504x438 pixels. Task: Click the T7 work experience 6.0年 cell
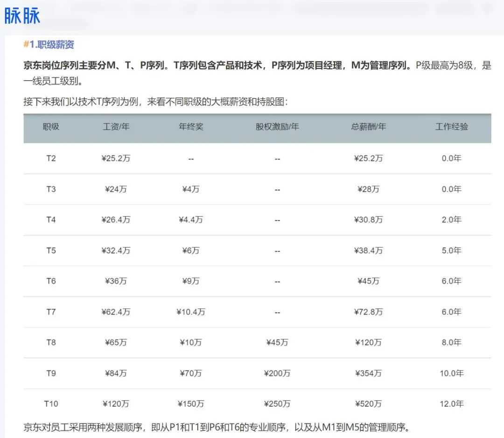point(450,312)
